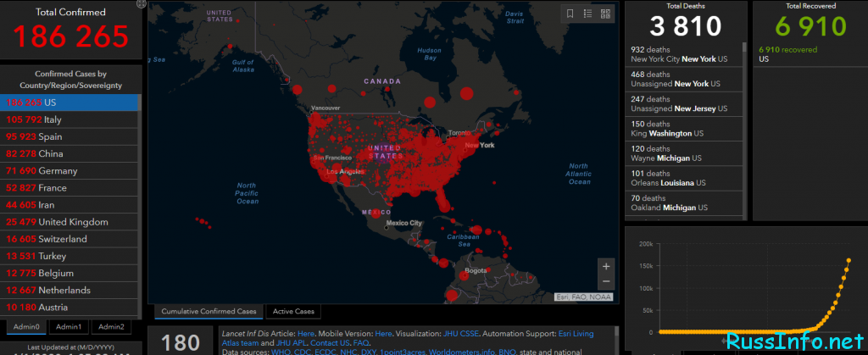Show the map legend list icon
The height and width of the screenshot is (355, 868).
(587, 14)
